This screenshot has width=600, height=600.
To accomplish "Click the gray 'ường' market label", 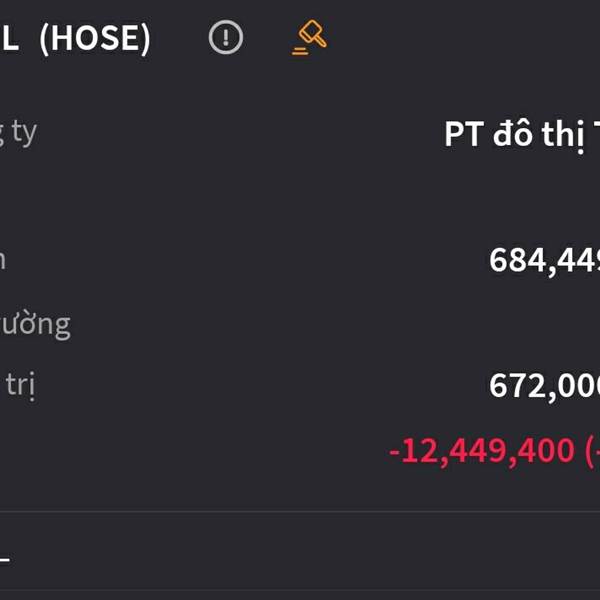I will (x=35, y=325).
